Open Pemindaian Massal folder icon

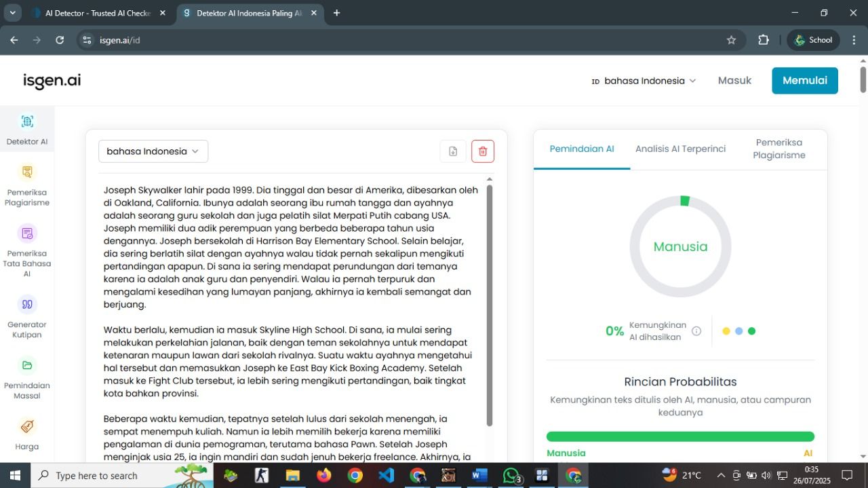27,365
